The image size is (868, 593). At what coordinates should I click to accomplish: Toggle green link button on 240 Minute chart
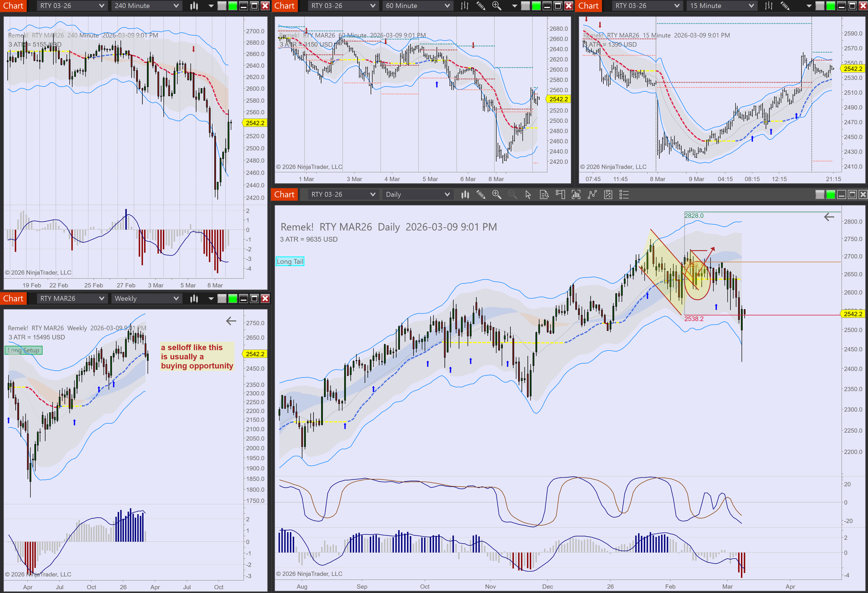[232, 6]
